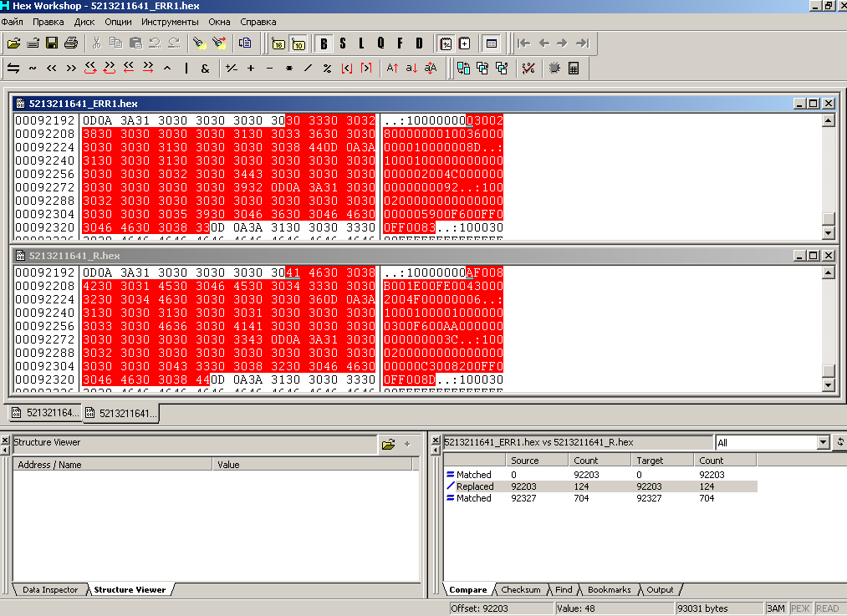Click the Target column header
The height and width of the screenshot is (616, 847).
pyautogui.click(x=662, y=461)
